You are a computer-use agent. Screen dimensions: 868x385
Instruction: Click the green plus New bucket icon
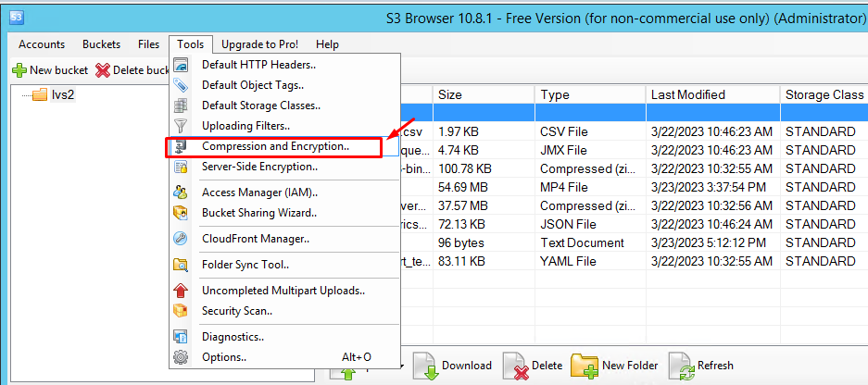point(19,70)
